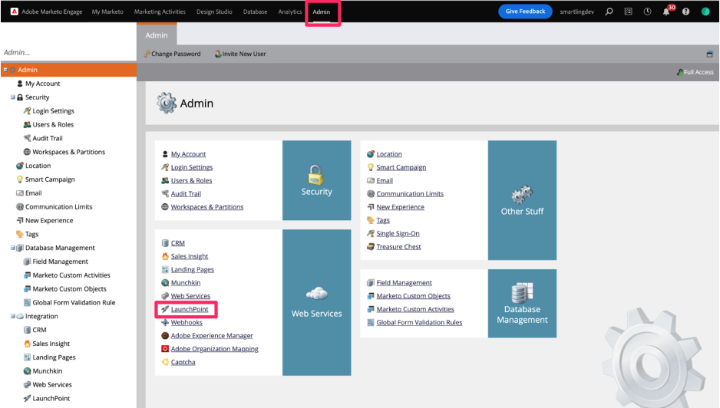Open the search magnifier icon
Screen dimensions: 720x408
pos(609,11)
